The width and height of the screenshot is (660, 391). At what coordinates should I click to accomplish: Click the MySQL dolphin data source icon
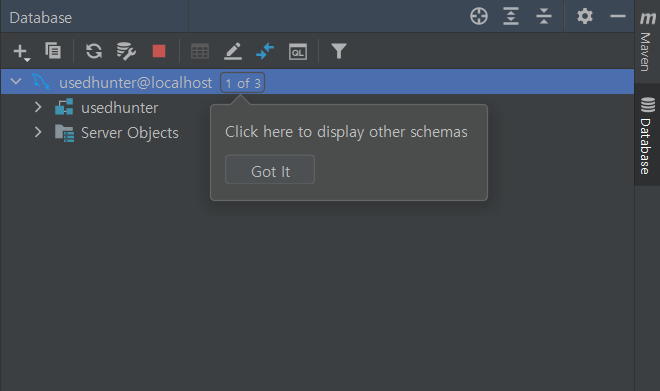point(41,82)
